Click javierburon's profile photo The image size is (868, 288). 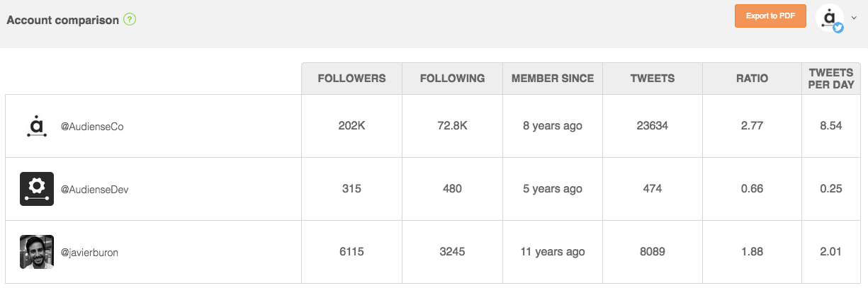coord(37,252)
